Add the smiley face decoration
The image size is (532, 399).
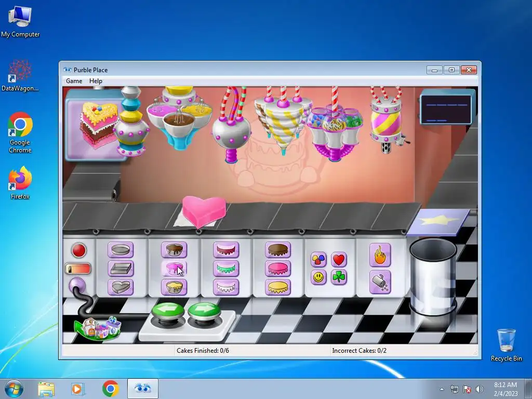pyautogui.click(x=318, y=277)
